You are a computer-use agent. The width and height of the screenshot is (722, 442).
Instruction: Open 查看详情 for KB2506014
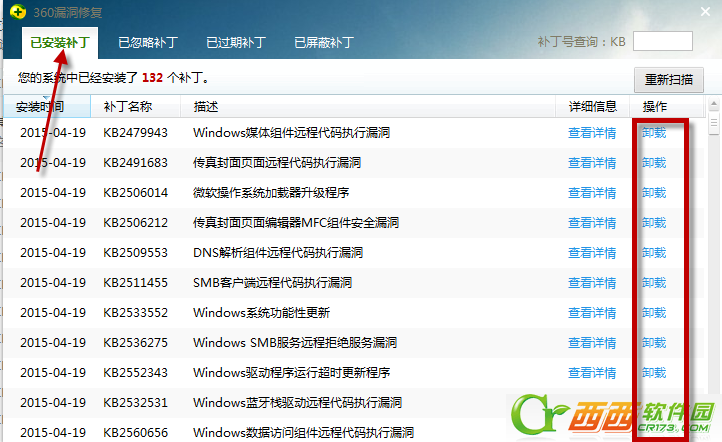click(592, 193)
